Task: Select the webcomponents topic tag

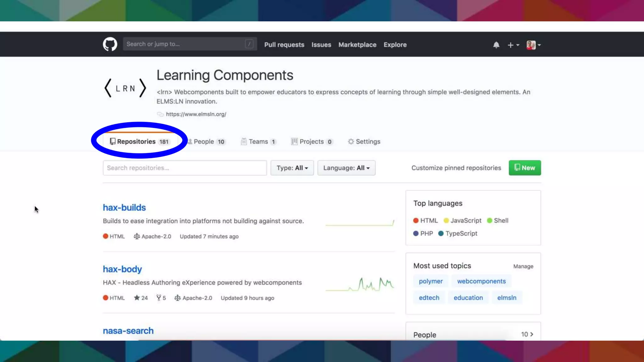Action: click(x=481, y=281)
